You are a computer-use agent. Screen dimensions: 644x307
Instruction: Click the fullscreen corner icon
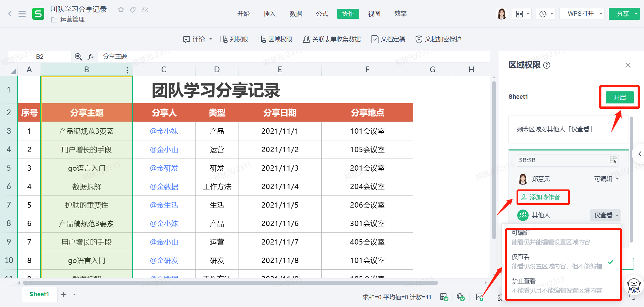[632, 298]
